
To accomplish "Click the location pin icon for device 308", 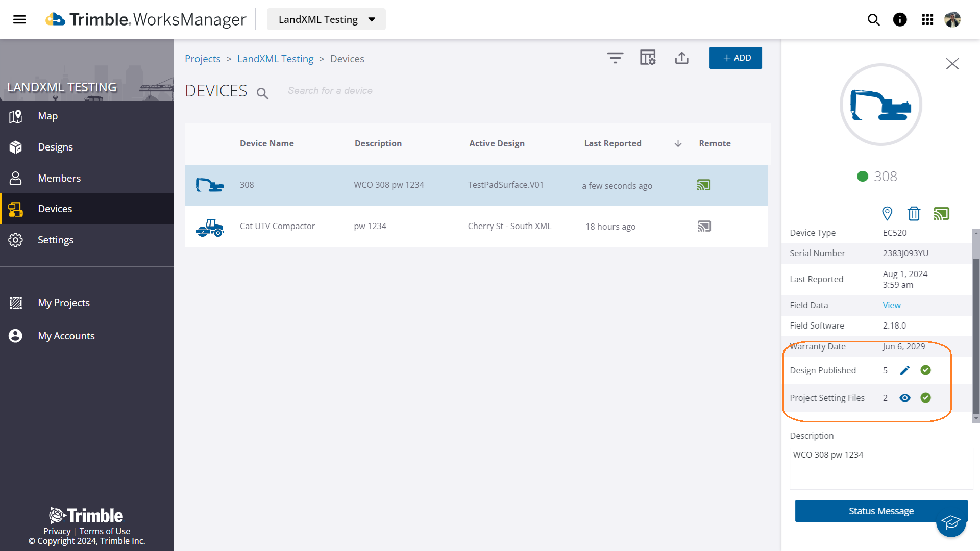I will tap(887, 213).
